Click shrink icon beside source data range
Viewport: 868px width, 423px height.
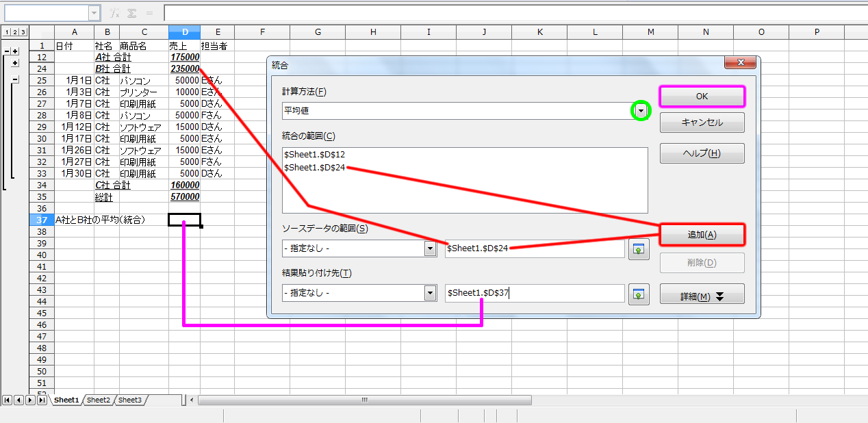pyautogui.click(x=639, y=248)
